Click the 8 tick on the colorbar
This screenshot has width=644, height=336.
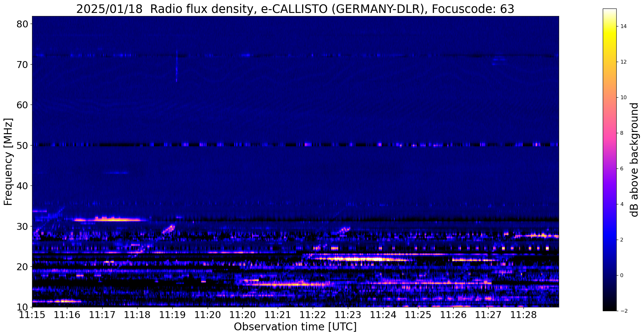[x=621, y=133]
